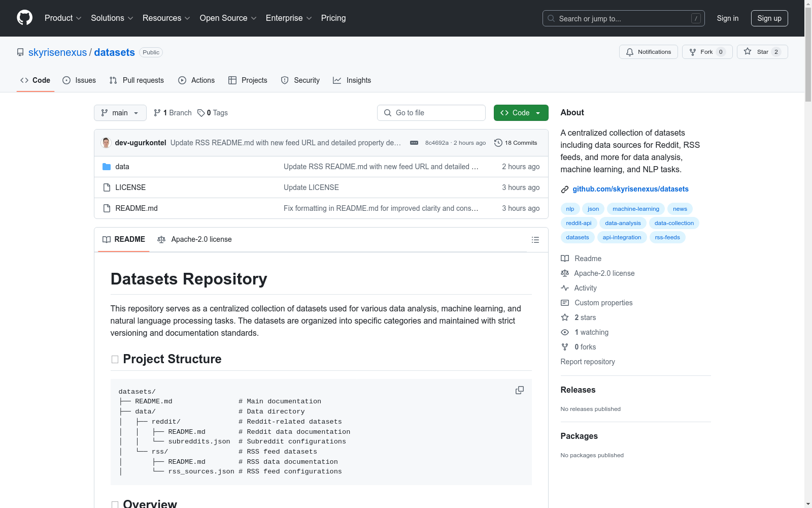This screenshot has height=508, width=812.
Task: Expand the Resources menu
Action: pos(166,18)
